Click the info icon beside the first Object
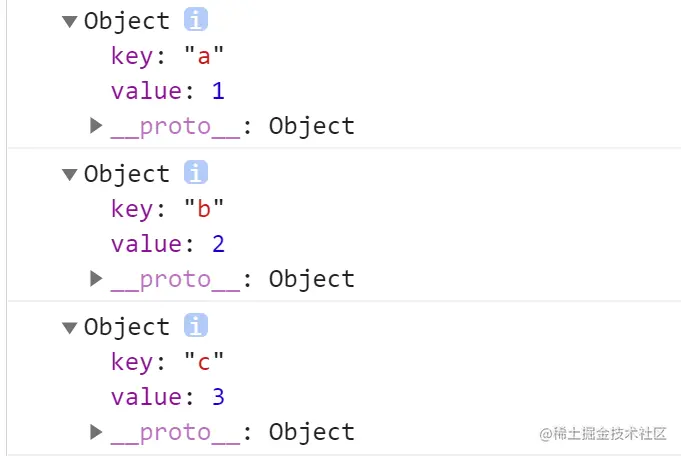This screenshot has width=681, height=456. [196, 20]
